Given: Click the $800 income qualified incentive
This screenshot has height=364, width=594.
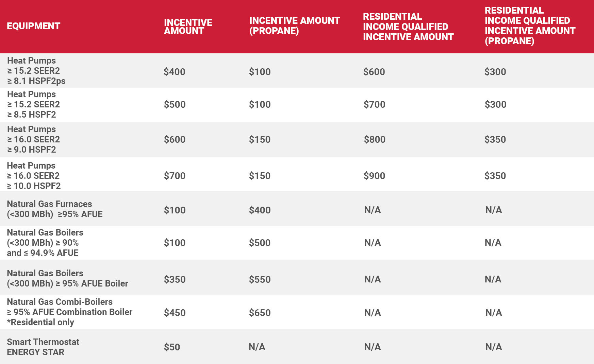Looking at the screenshot, I should pos(375,139).
